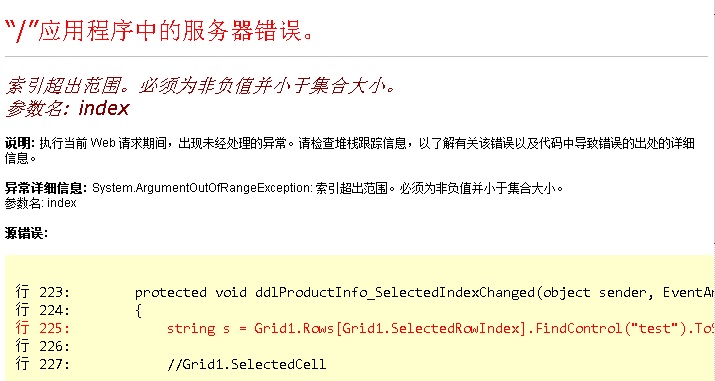Click "protected void" keywords on line 223

191,292
